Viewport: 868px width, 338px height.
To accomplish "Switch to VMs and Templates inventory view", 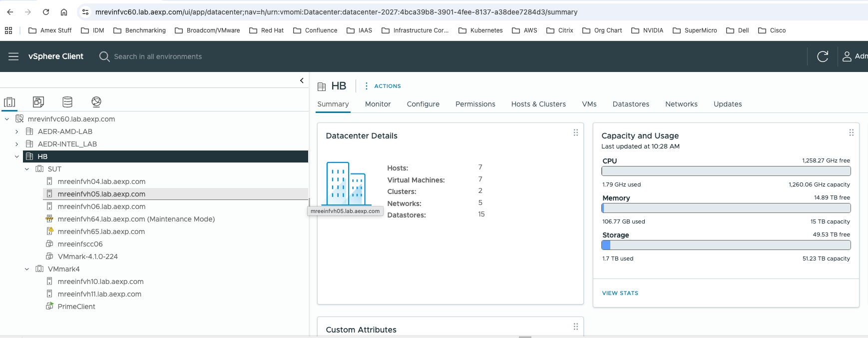I will pos(38,102).
